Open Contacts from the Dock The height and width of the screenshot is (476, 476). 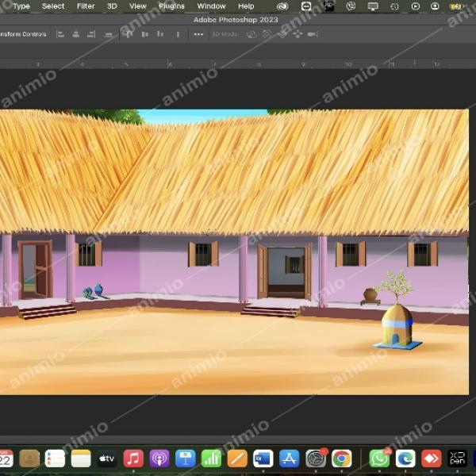point(29,459)
